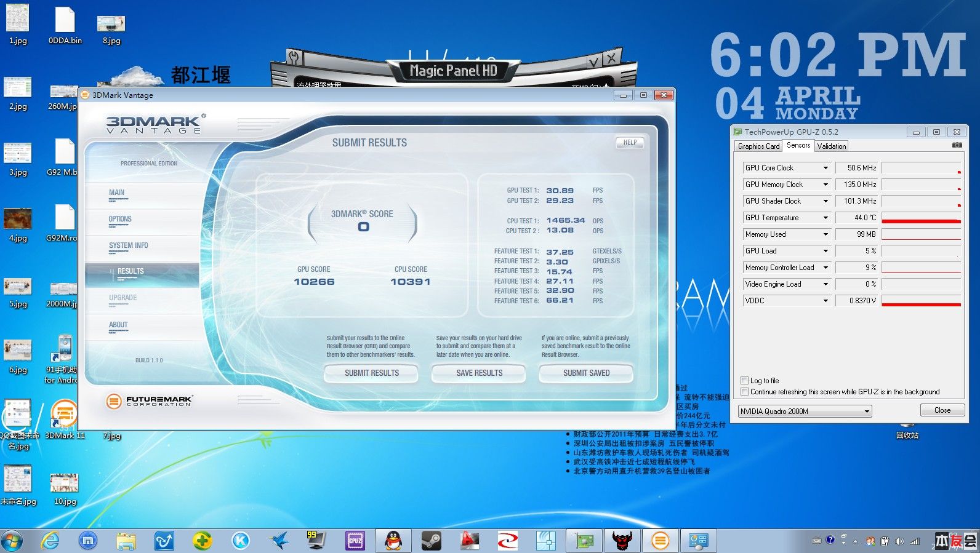
Task: Open the RESULTS section in 3DMark
Action: [142, 274]
